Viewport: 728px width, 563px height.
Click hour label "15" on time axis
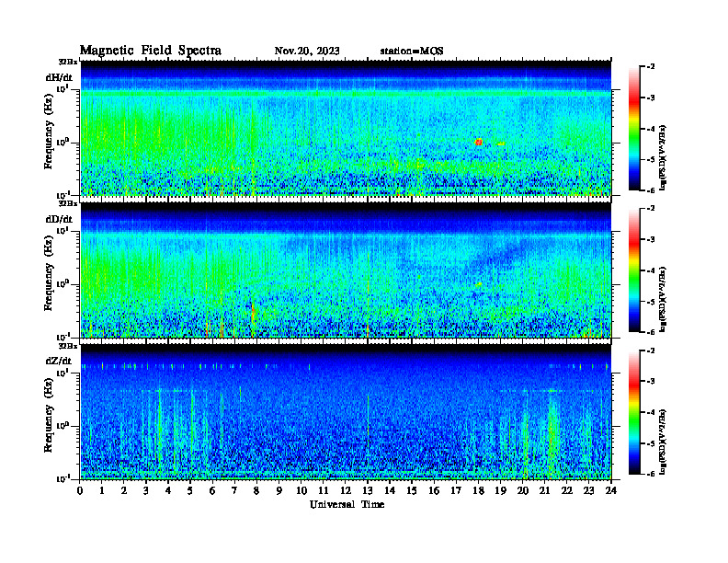[412, 491]
